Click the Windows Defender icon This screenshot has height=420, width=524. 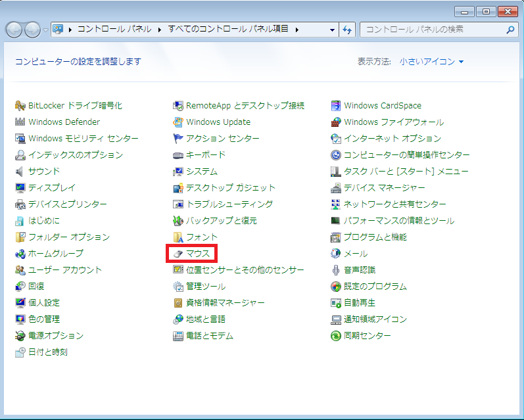click(20, 122)
